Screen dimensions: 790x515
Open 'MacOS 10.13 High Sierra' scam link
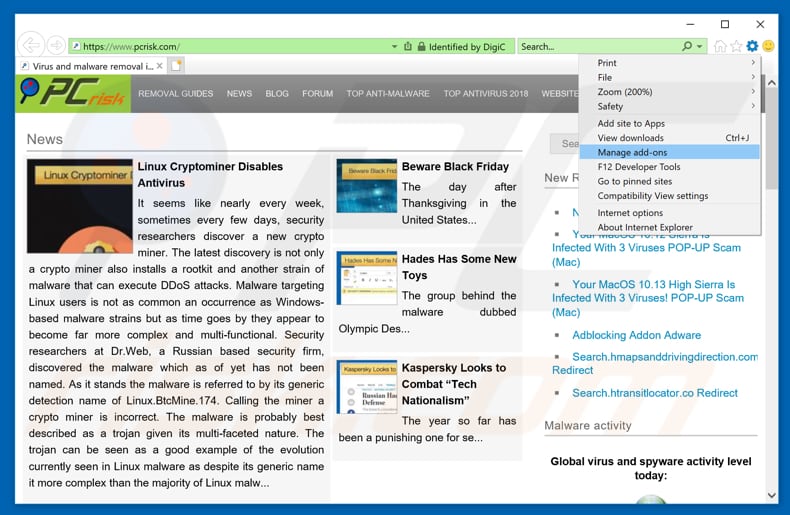click(x=648, y=298)
